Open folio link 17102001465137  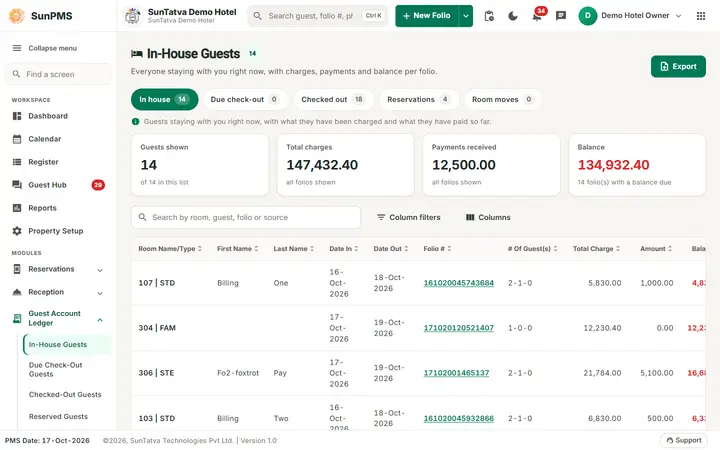tap(456, 373)
